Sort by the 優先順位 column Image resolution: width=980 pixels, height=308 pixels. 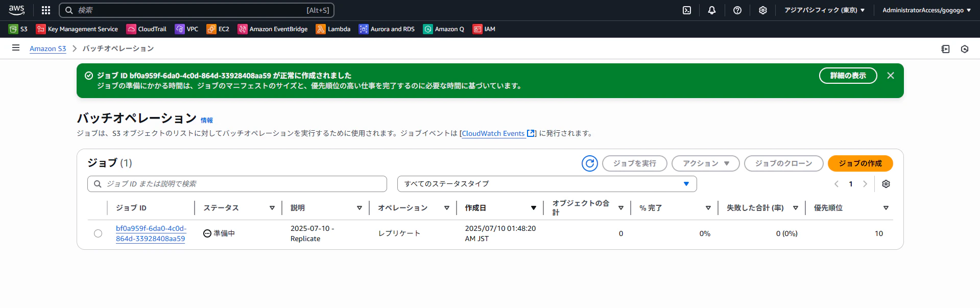[886, 208]
